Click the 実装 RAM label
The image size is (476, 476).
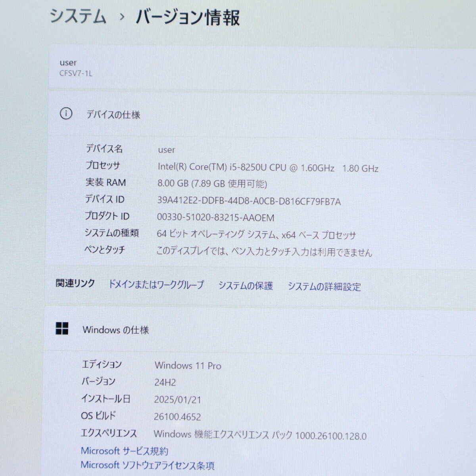(106, 182)
